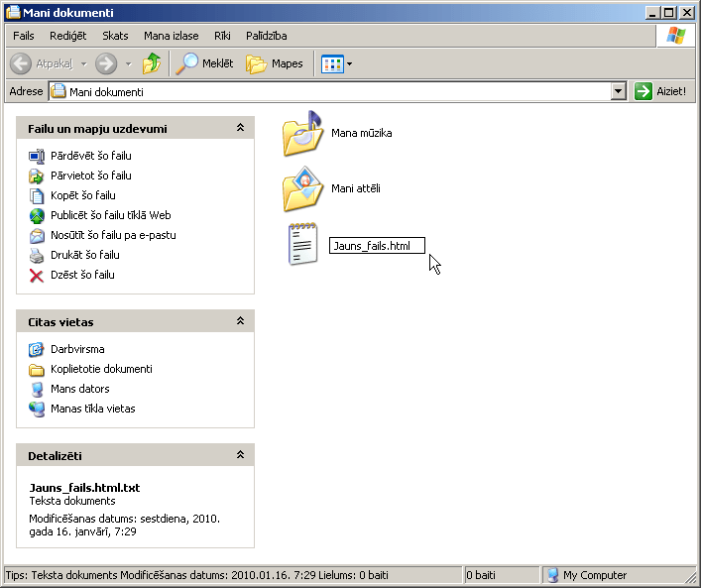The height and width of the screenshot is (588, 701).
Task: Click the Pārdēvēt šo failu link
Action: click(x=91, y=156)
